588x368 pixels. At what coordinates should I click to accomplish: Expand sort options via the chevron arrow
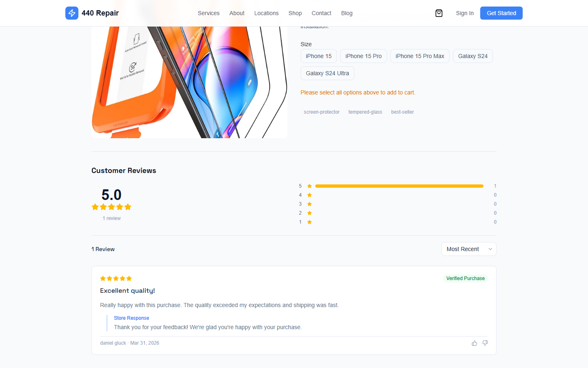[x=490, y=249]
